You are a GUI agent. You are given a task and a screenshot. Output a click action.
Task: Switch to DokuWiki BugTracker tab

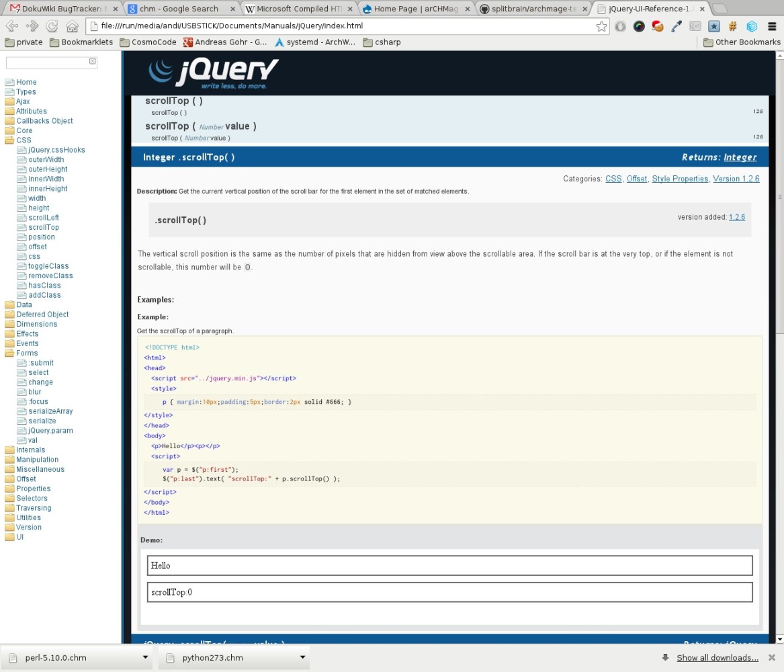point(63,9)
